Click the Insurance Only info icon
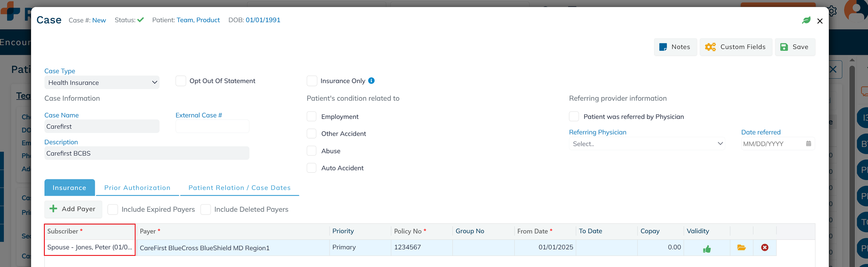Screen dimensions: 868x267 click(x=371, y=81)
